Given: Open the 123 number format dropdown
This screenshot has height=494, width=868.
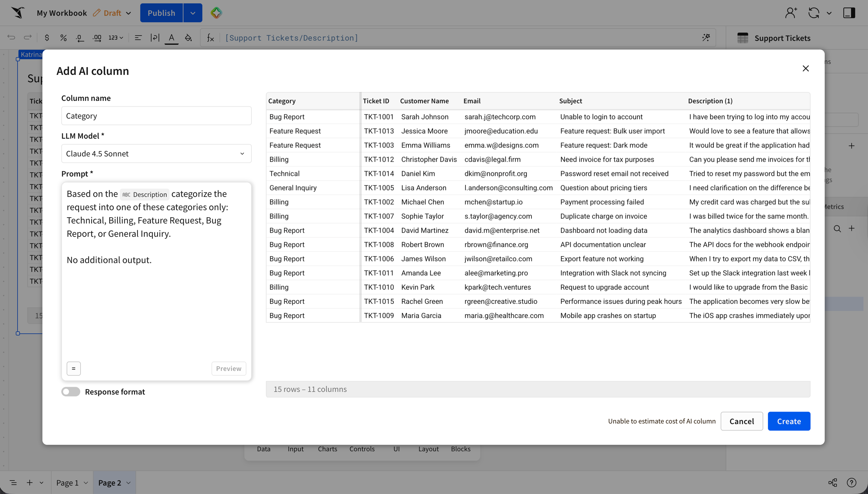Looking at the screenshot, I should (116, 38).
